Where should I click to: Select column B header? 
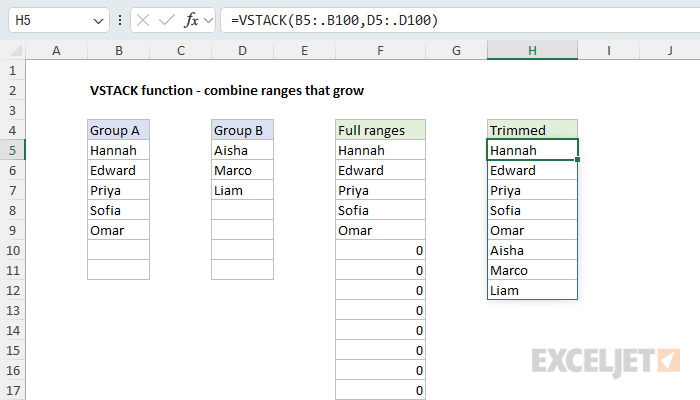(x=118, y=50)
